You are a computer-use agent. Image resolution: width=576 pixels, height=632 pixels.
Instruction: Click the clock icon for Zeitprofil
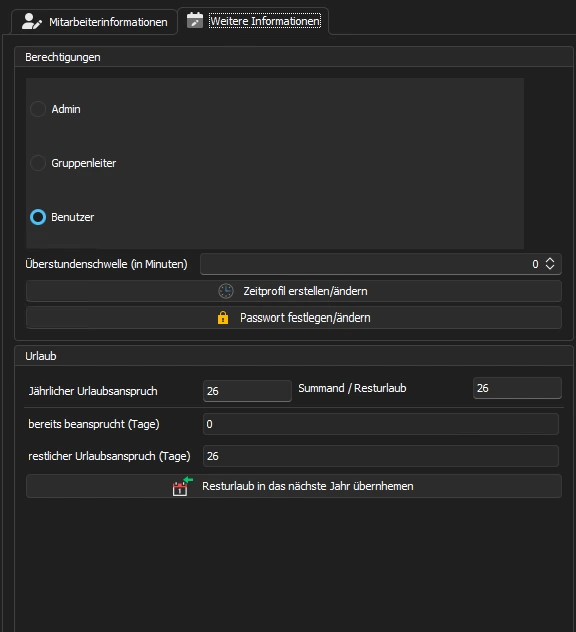(x=226, y=291)
